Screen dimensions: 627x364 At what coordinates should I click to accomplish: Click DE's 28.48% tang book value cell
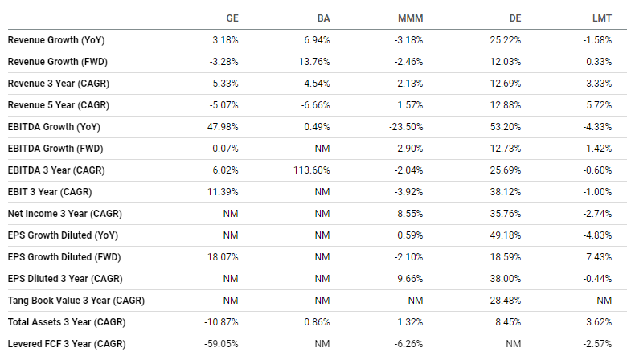(x=506, y=301)
